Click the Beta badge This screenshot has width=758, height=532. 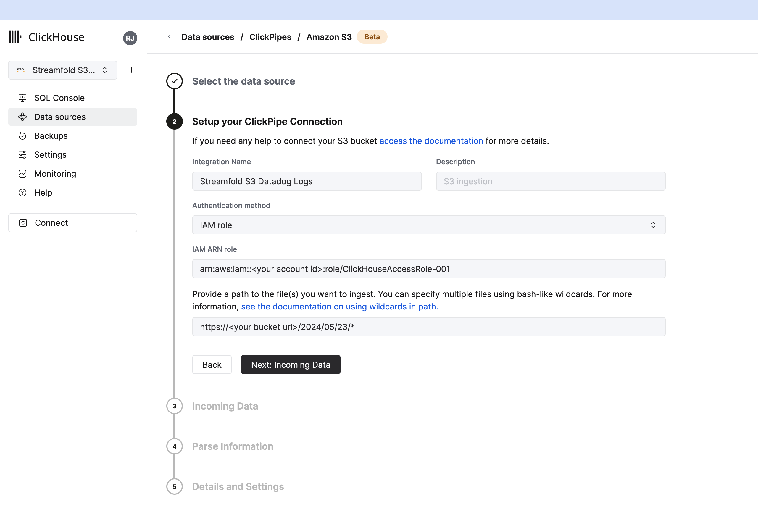pos(372,37)
